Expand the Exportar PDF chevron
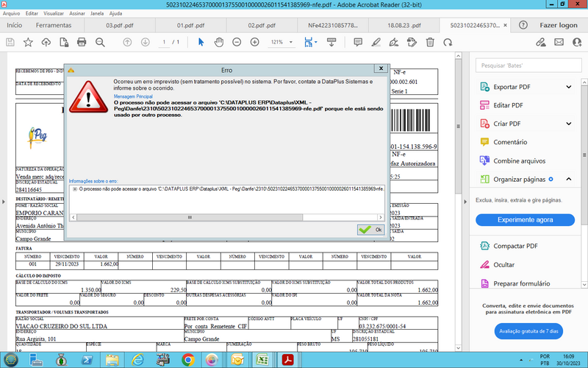 568,87
